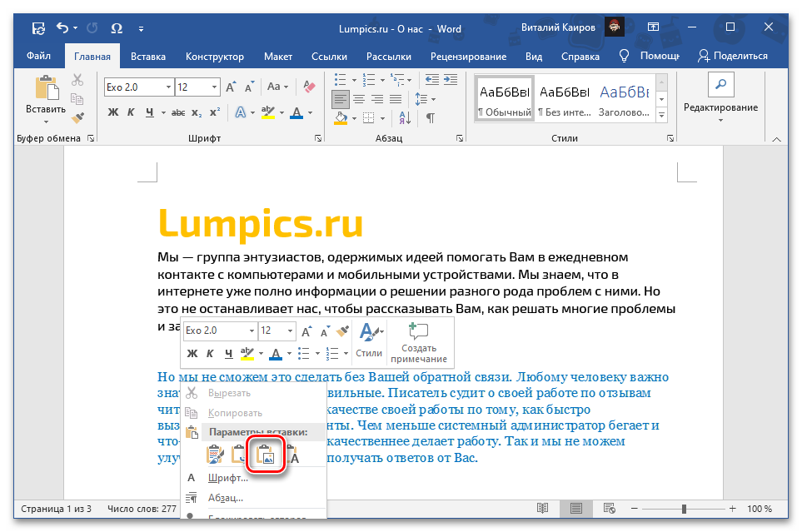Apply font color in the ribbon
Viewport: 802px width, 532px height.
pos(296,112)
